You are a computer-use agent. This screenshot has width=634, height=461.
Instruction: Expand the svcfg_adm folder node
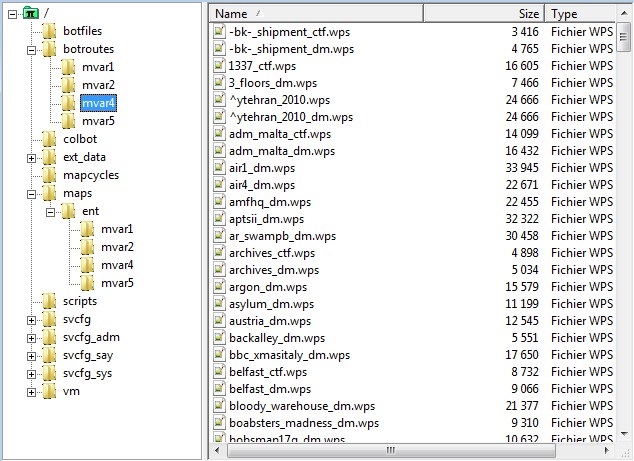point(32,337)
